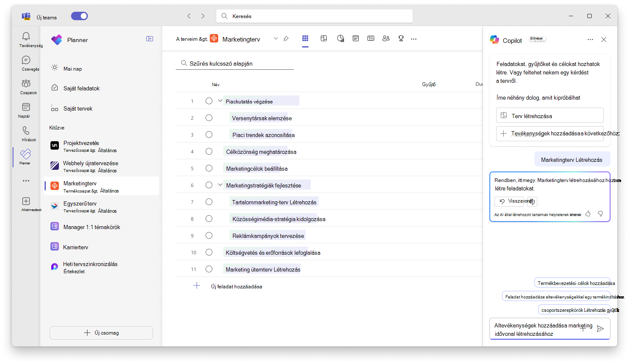Open the Marketingterv plan dropdown chevron
Screen dimensions: 629x364
coord(276,39)
